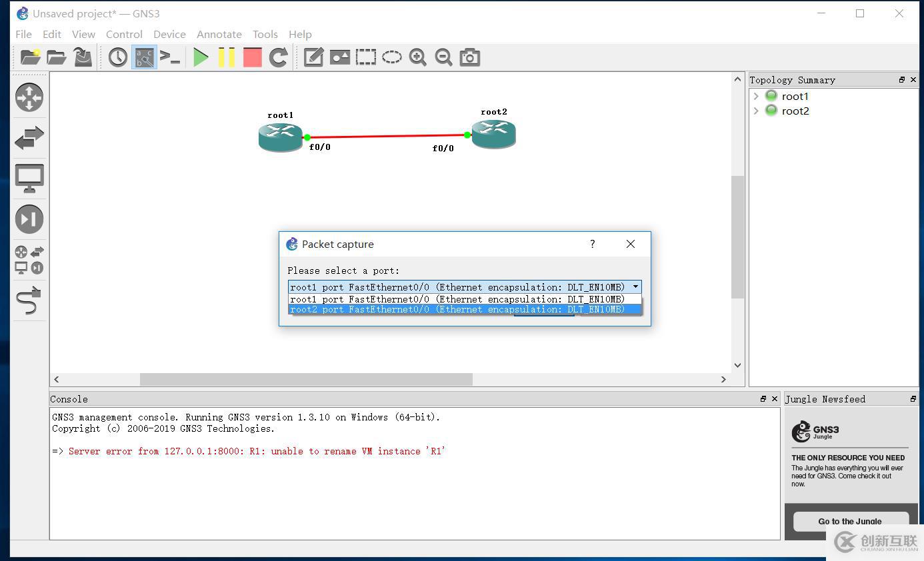
Task: Browse end devices monitor icon
Action: (x=29, y=178)
